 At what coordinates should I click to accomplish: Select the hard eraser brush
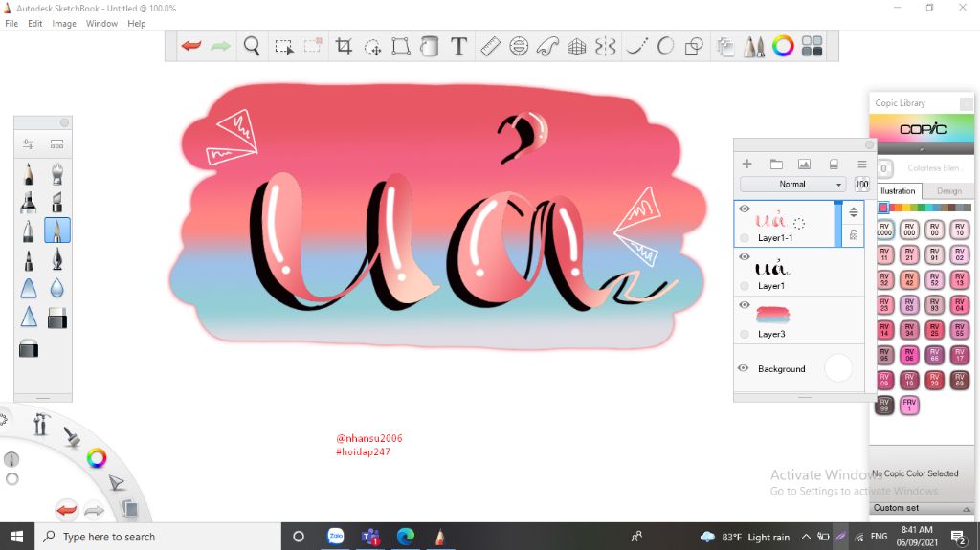(56, 318)
